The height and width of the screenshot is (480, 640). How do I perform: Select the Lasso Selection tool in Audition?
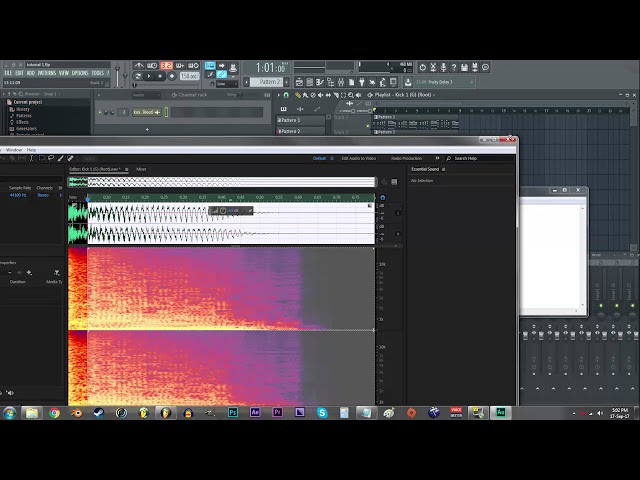click(51, 158)
